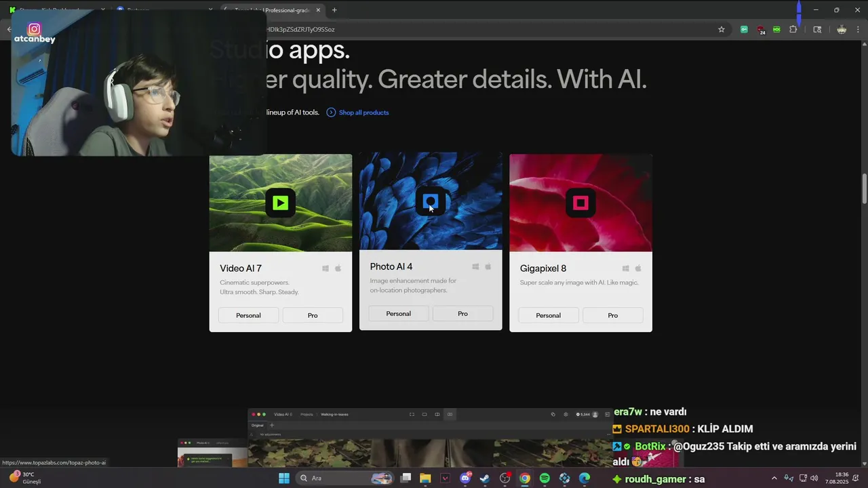Viewport: 868px width, 488px height.
Task: Click the Windows taskbar search box
Action: coord(345,479)
